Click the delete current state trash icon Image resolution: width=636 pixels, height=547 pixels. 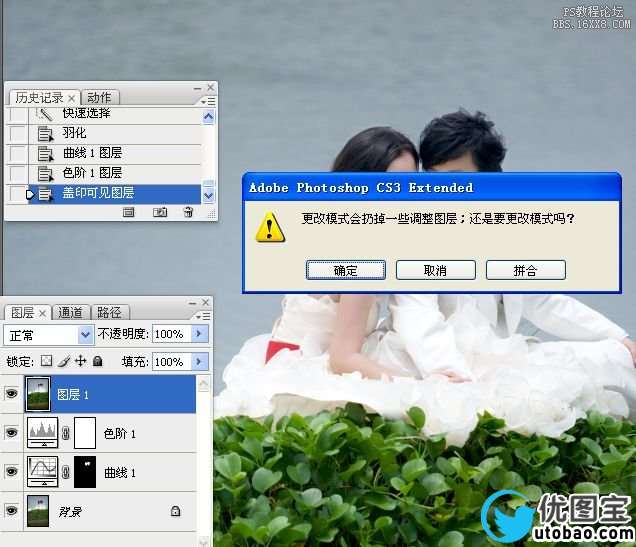pos(188,212)
